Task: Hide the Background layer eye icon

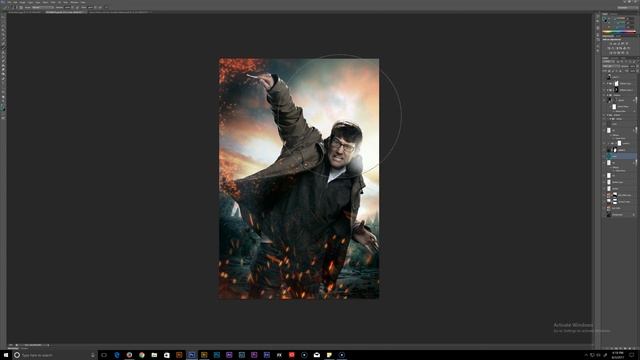Action: coord(604,214)
